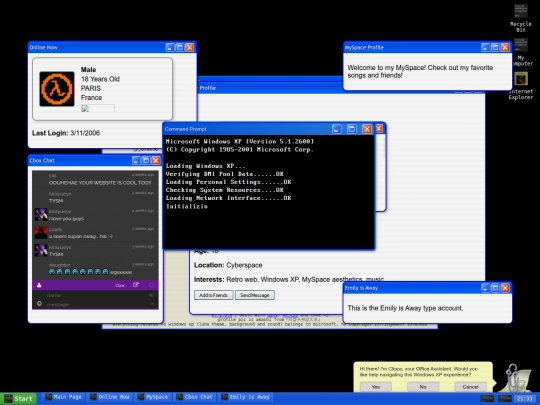Click Cancel in Clippy's speech bubble
The width and height of the screenshot is (540, 405).
(470, 387)
